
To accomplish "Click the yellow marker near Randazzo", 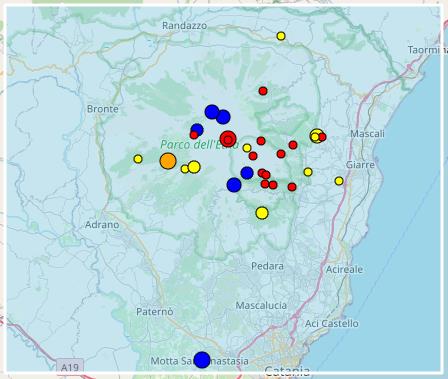I will [281, 36].
